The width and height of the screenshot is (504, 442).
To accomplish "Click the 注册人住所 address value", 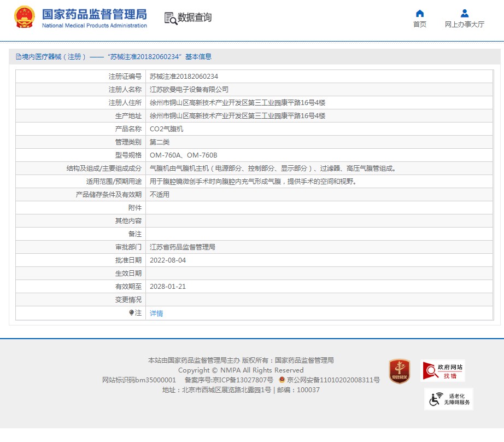I will tap(238, 103).
